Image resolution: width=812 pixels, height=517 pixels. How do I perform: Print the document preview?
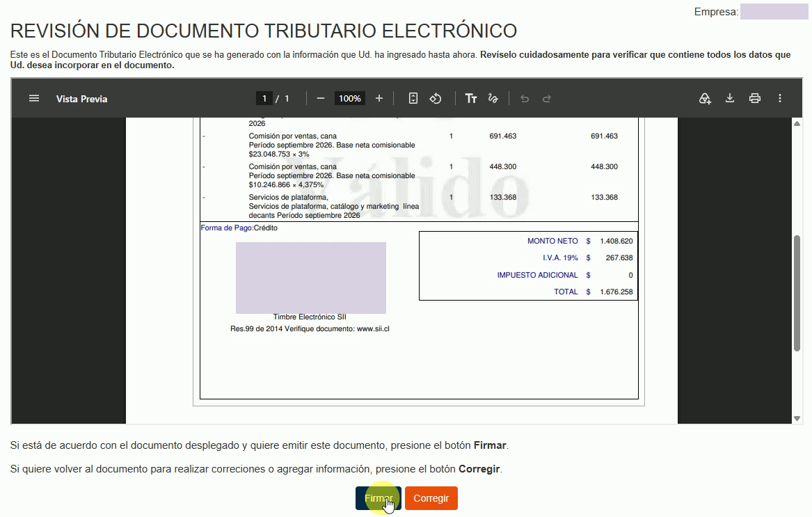[x=755, y=98]
